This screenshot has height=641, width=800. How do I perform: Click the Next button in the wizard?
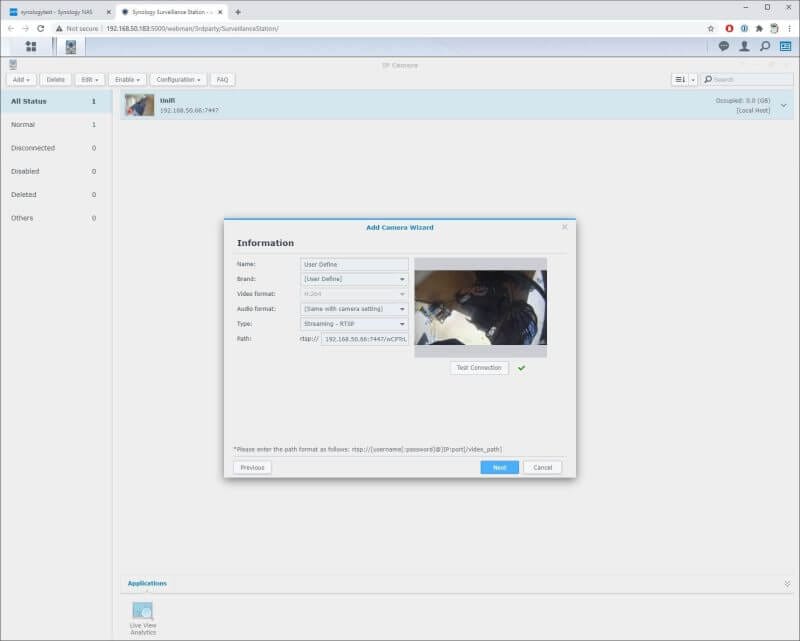tap(498, 466)
